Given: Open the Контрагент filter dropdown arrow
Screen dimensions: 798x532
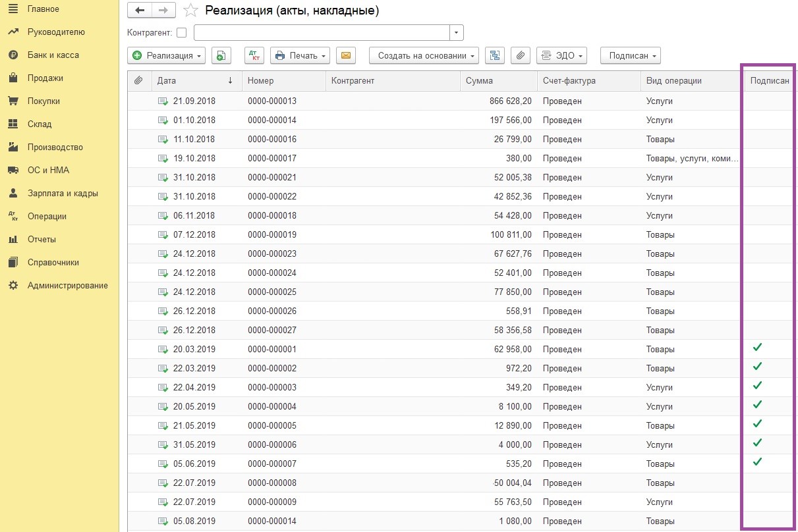Looking at the screenshot, I should (457, 33).
